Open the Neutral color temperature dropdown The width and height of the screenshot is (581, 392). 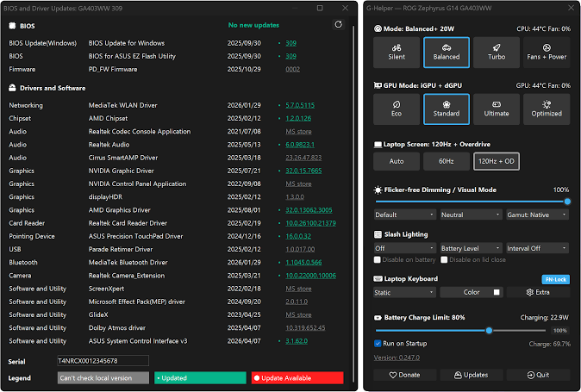pos(471,215)
